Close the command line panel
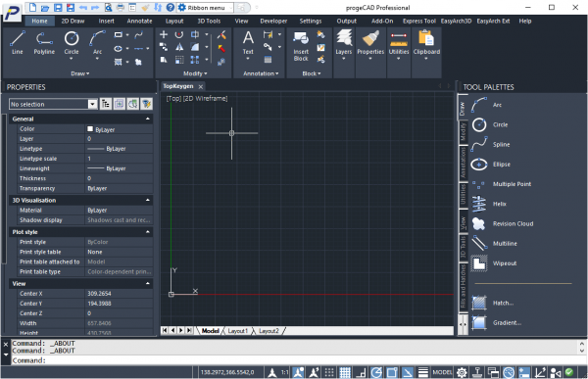This screenshot has height=379, width=588. click(6, 344)
